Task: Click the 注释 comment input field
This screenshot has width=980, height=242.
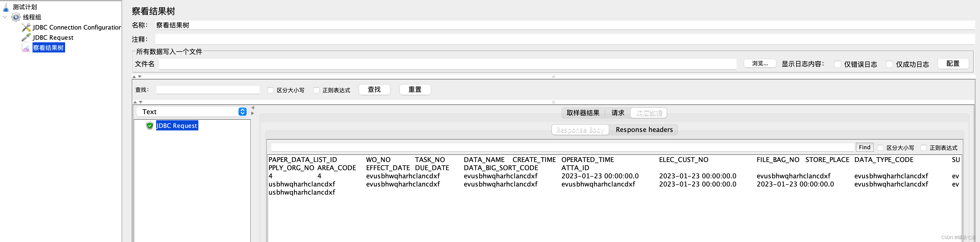Action: 565,39
